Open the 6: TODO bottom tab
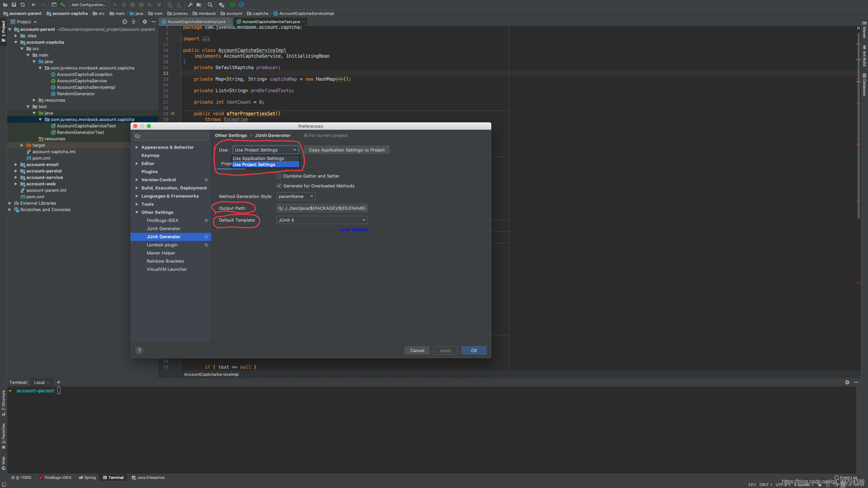 [x=21, y=477]
